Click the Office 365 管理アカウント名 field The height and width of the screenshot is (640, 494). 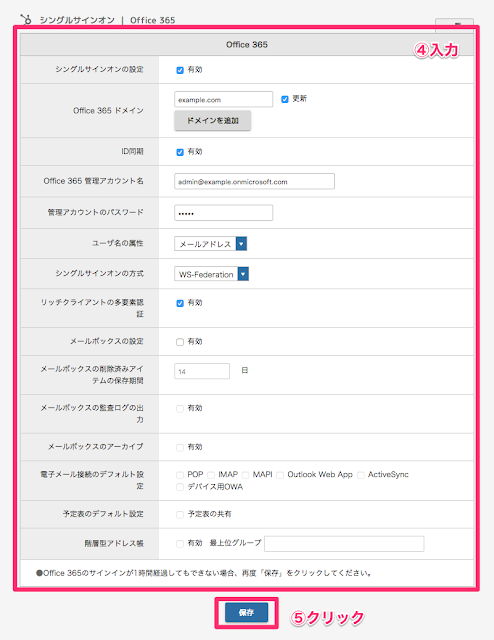click(254, 181)
